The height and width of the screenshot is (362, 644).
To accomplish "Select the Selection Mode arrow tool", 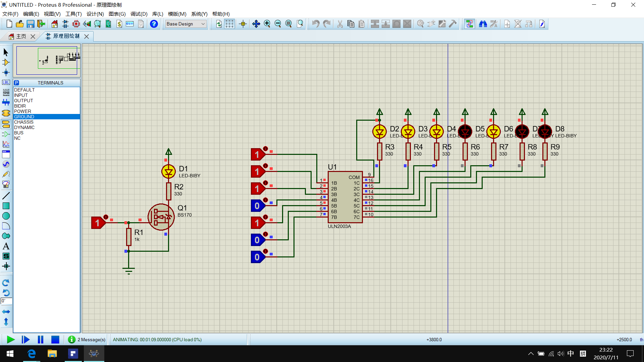I will (x=6, y=52).
